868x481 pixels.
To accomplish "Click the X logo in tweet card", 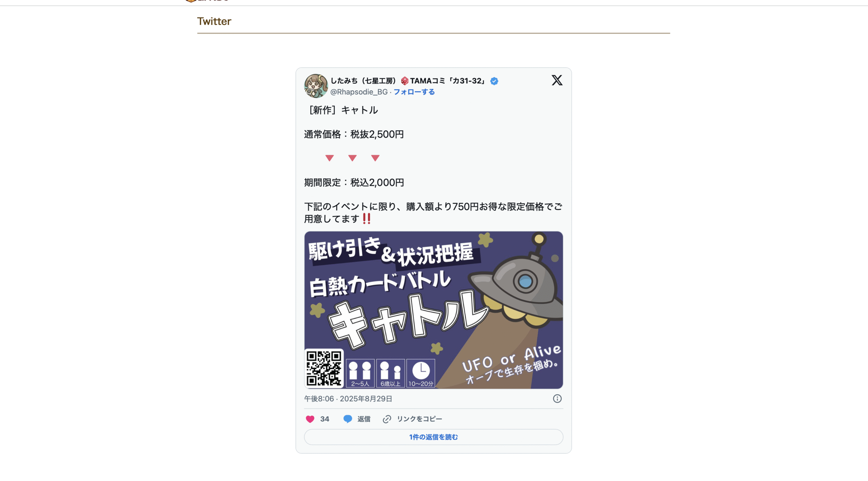I will click(x=557, y=80).
